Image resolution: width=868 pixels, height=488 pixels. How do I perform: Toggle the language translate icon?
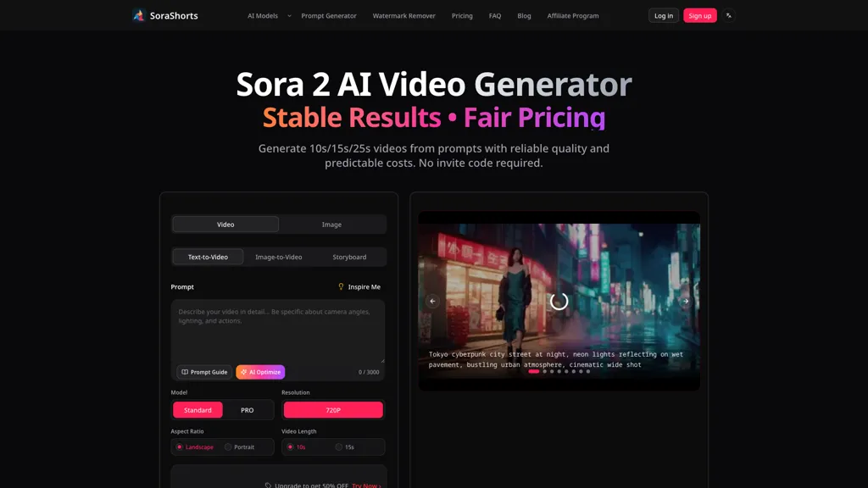pyautogui.click(x=729, y=15)
